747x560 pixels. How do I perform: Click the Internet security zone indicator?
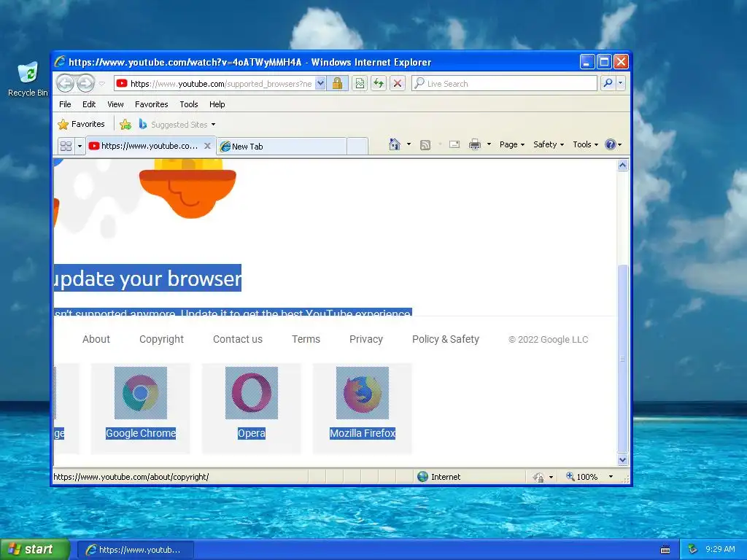[438, 477]
